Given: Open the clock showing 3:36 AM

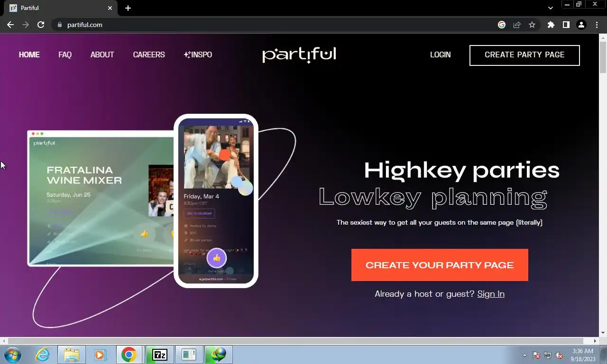Looking at the screenshot, I should 583,355.
